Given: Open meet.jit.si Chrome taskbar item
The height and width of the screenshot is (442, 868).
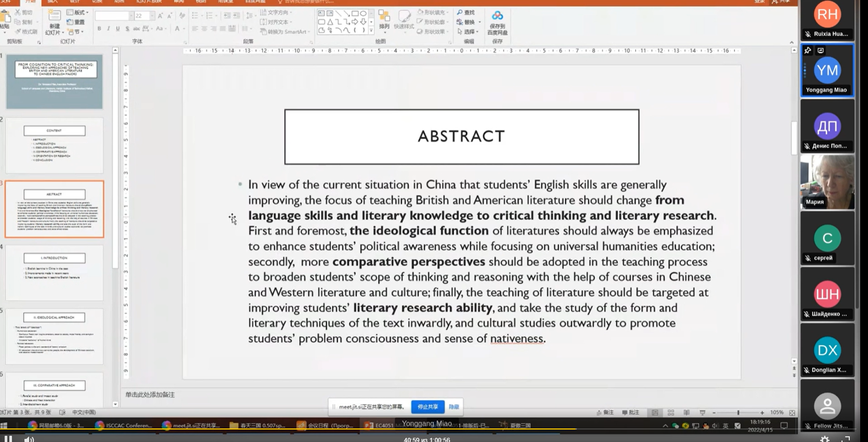Looking at the screenshot, I should pyautogui.click(x=191, y=425).
